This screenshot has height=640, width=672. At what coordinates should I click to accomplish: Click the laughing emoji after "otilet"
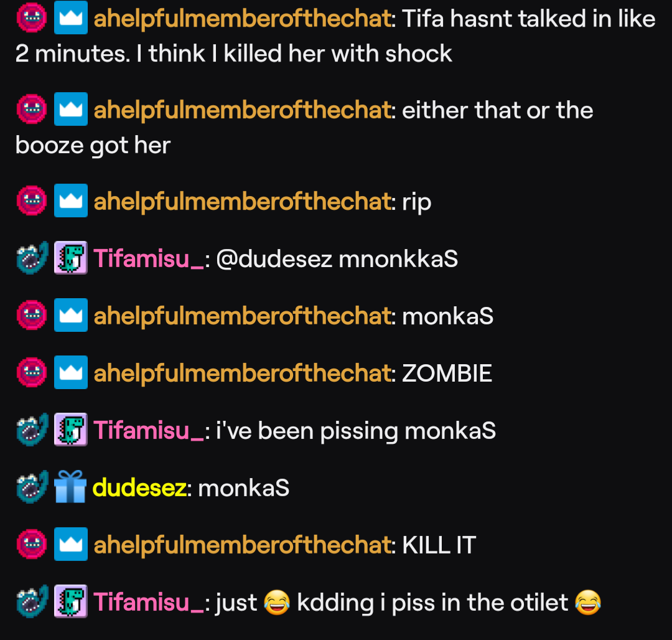[588, 602]
